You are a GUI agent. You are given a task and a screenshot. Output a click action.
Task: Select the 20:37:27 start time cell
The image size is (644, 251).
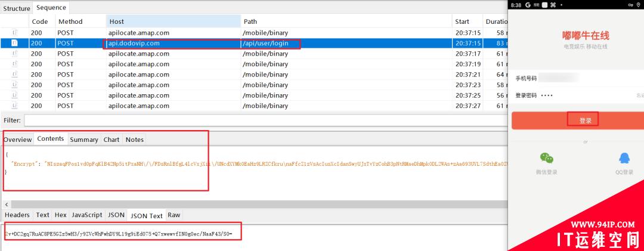[x=468, y=106]
